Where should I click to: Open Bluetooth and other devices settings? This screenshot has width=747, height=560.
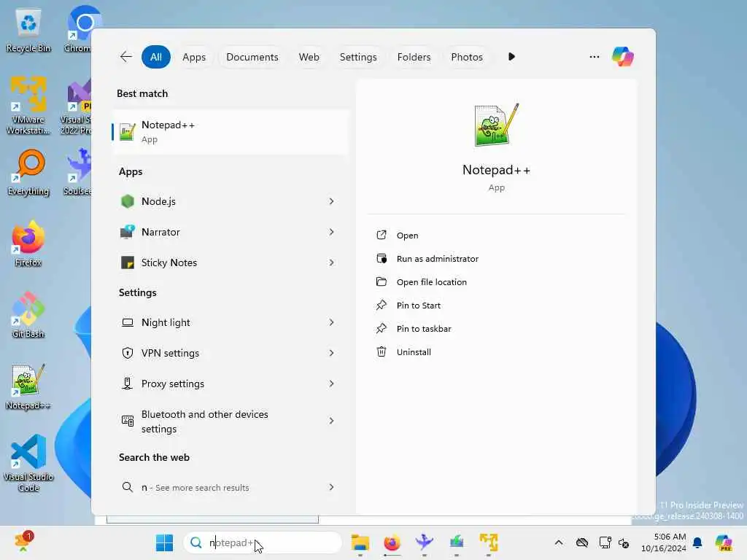tap(230, 421)
